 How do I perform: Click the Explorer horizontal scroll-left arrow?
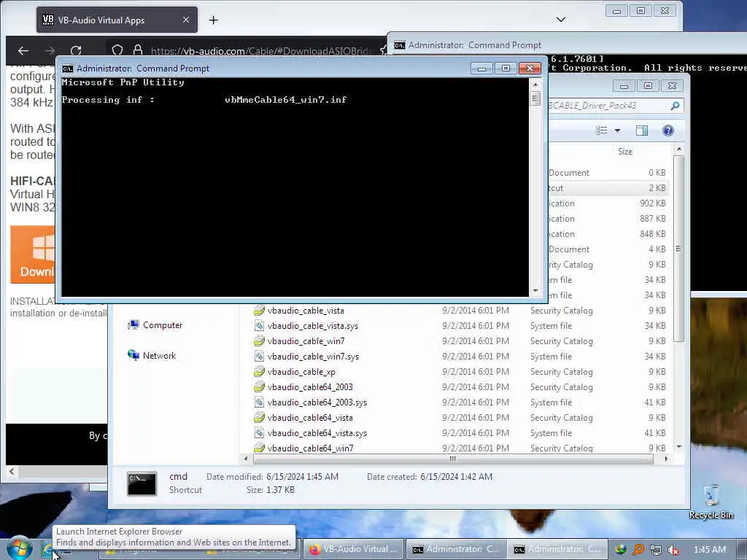point(245,459)
